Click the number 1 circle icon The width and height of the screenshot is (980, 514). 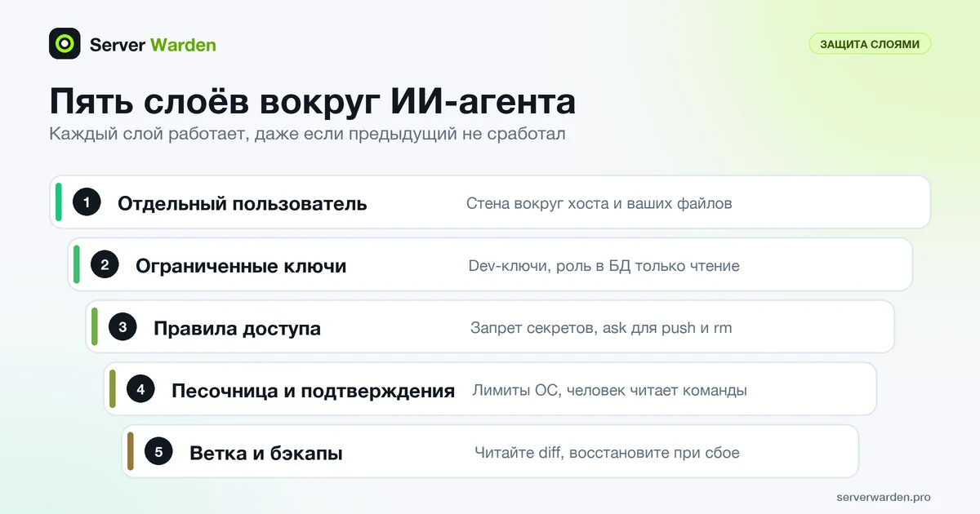click(87, 202)
